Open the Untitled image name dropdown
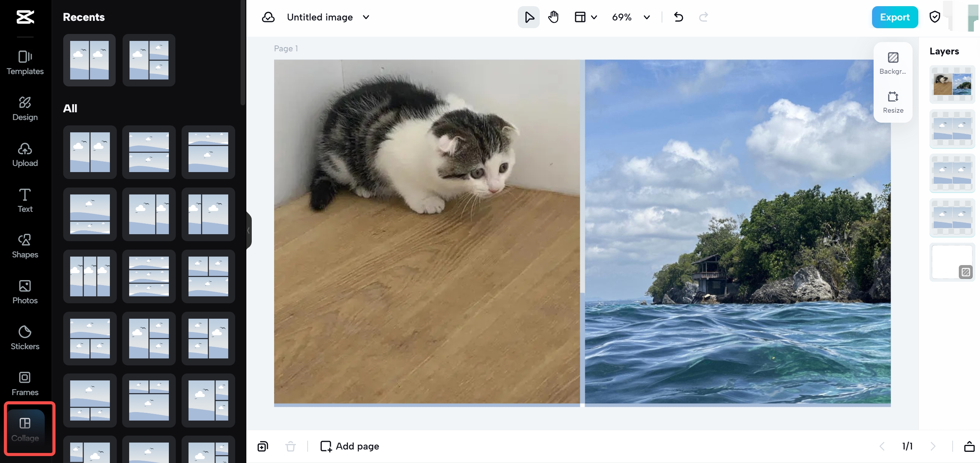Image resolution: width=980 pixels, height=463 pixels. [x=366, y=17]
